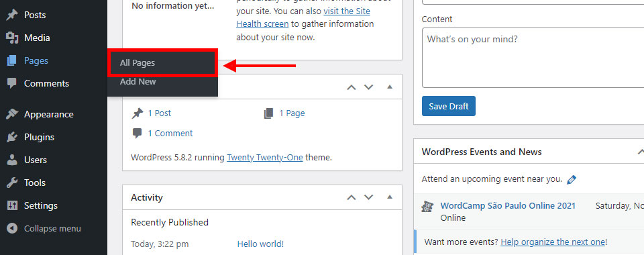Move At a Glance widget up
The image size is (644, 255).
351,87
